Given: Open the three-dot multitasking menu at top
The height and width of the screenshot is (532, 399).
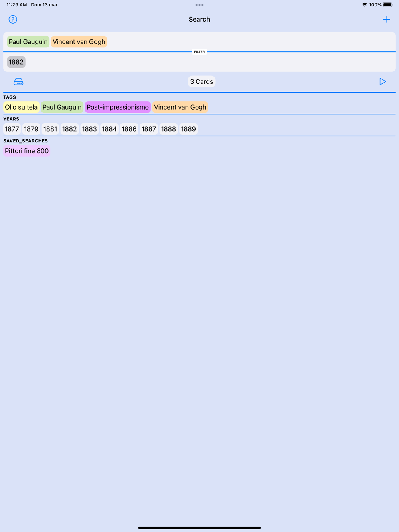Looking at the screenshot, I should tap(199, 5).
